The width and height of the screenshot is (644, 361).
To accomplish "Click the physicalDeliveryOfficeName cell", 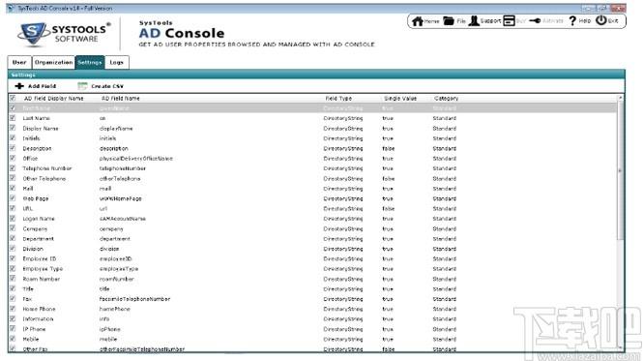I will point(136,159).
